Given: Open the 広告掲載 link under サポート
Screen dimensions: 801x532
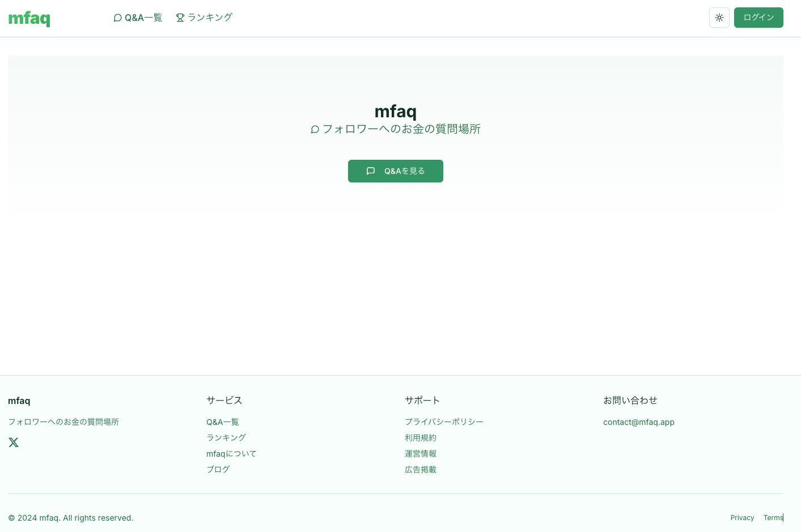Looking at the screenshot, I should [x=421, y=469].
